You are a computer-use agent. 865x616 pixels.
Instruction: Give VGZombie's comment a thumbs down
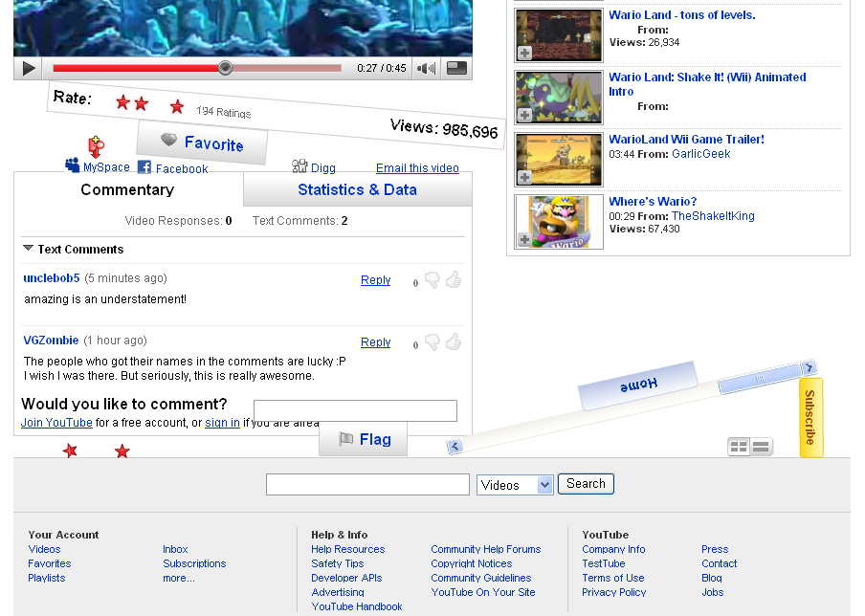point(432,342)
